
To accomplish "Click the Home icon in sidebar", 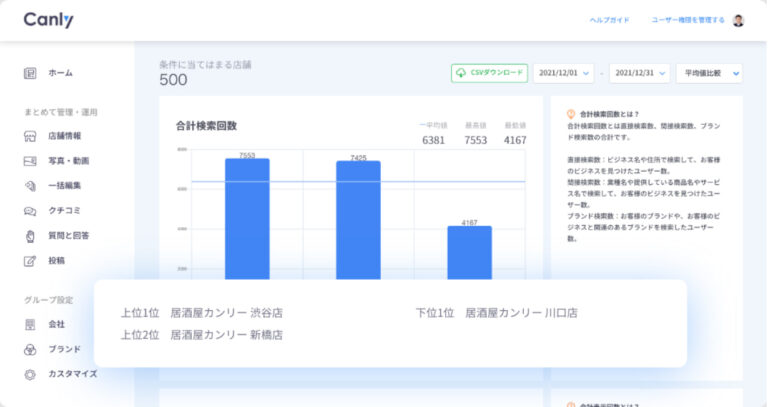I will tap(30, 73).
